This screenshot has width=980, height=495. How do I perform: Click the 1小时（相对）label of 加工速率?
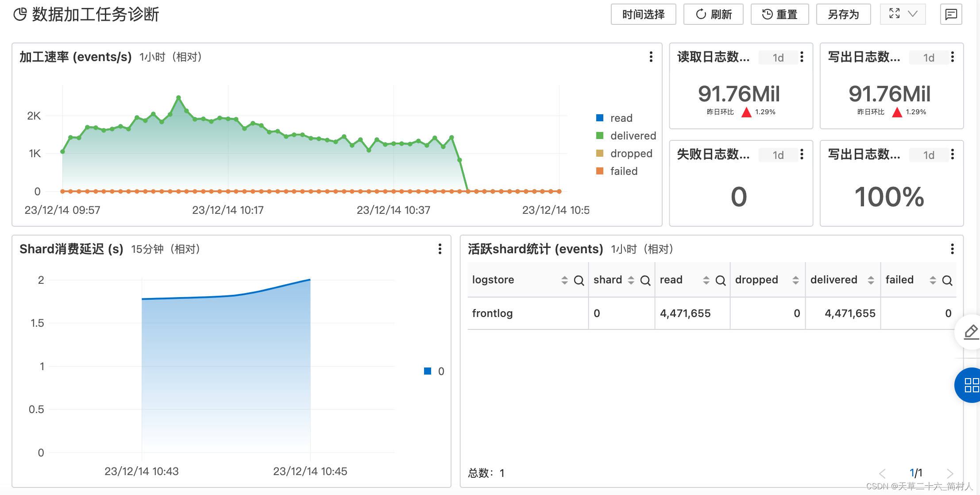click(172, 57)
